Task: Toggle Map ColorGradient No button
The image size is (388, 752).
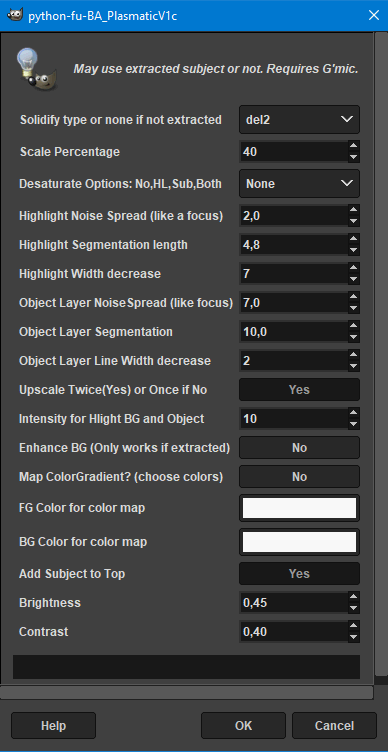Action: click(x=299, y=477)
